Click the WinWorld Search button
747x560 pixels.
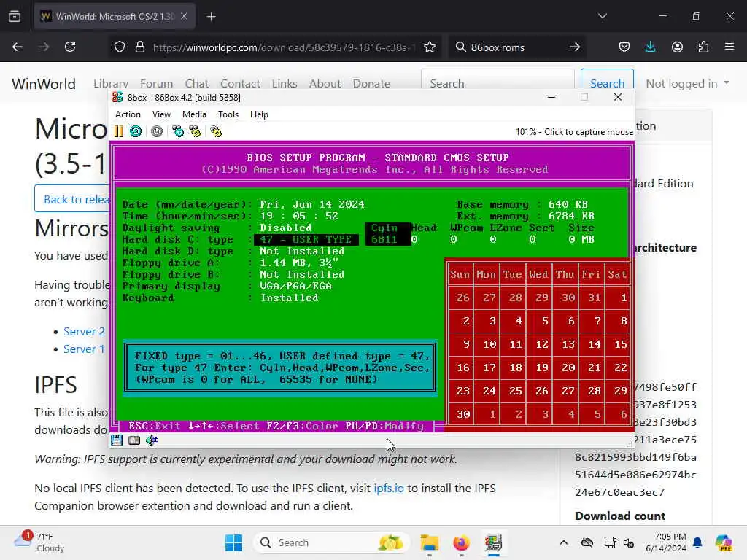pyautogui.click(x=607, y=83)
